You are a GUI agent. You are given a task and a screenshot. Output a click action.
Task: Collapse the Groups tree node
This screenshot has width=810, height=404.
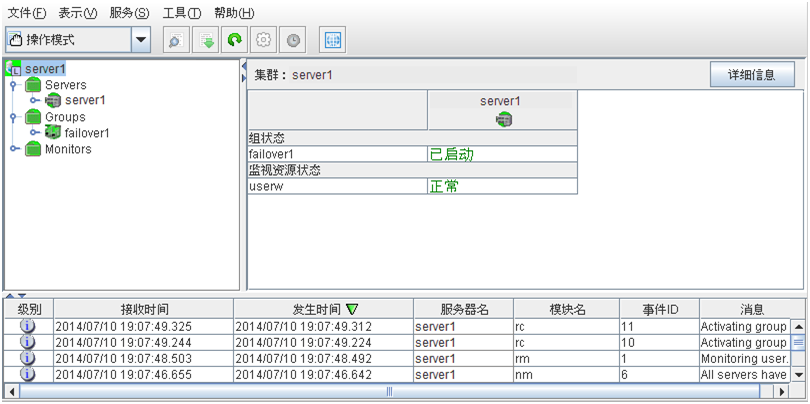coord(13,117)
